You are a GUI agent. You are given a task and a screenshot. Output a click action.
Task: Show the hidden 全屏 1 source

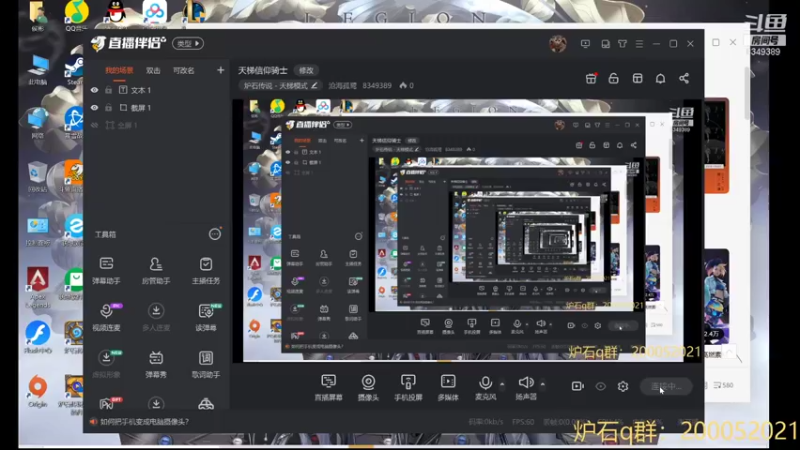[x=94, y=125]
